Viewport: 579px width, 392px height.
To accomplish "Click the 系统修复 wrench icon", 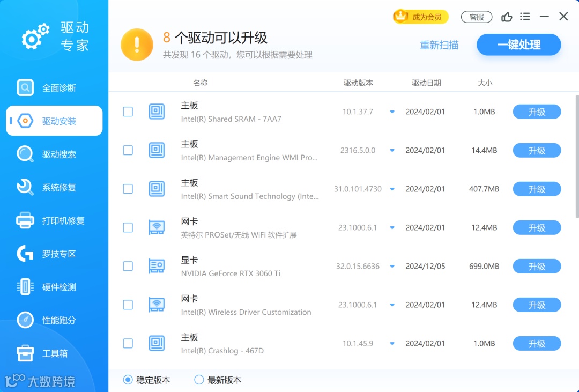I will [25, 187].
